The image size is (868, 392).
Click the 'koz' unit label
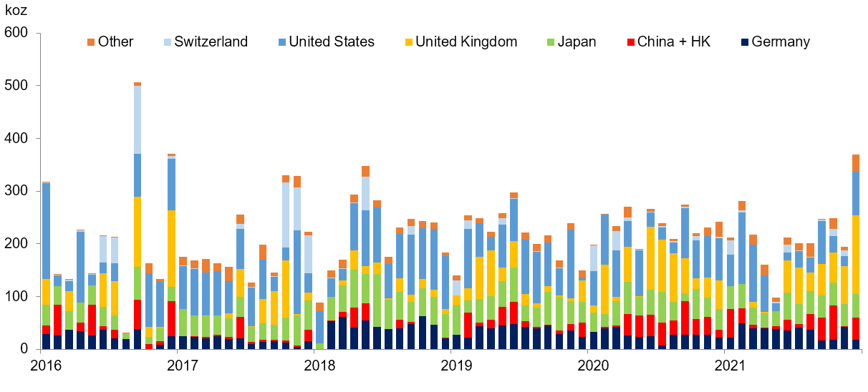click(x=18, y=11)
